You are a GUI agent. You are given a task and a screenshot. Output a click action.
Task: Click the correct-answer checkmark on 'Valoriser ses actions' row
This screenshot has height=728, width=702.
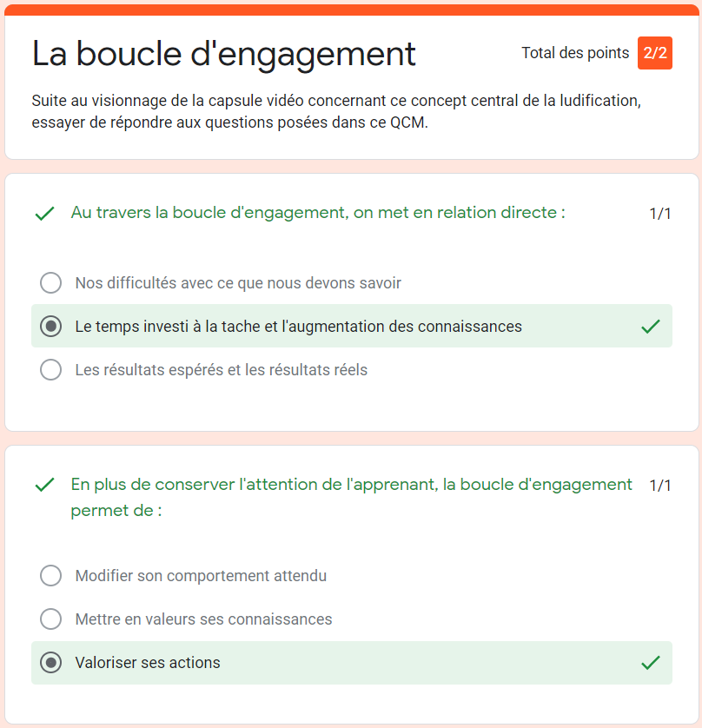pos(651,663)
